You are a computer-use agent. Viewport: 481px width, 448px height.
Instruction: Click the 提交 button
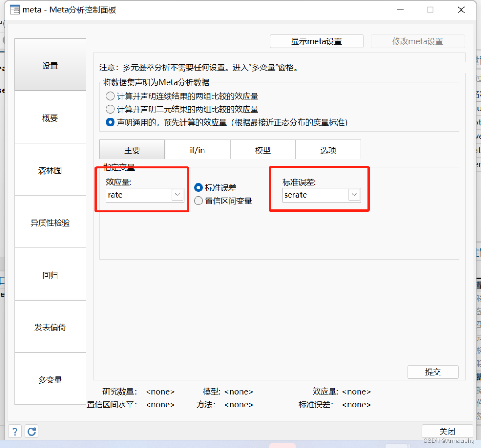point(432,372)
